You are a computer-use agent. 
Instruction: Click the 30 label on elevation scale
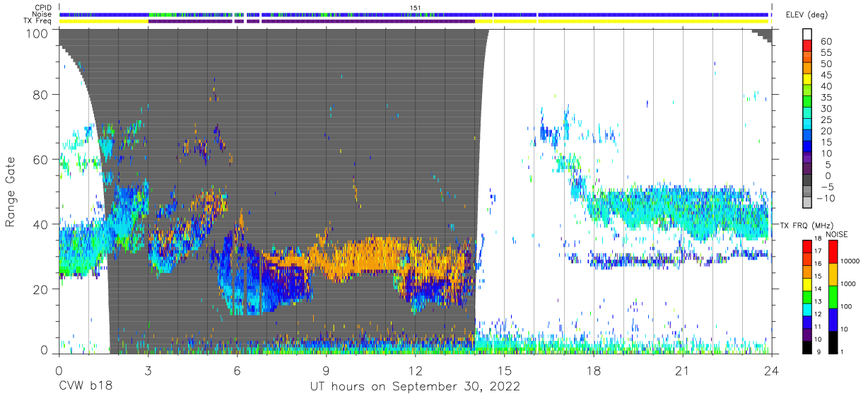point(826,109)
